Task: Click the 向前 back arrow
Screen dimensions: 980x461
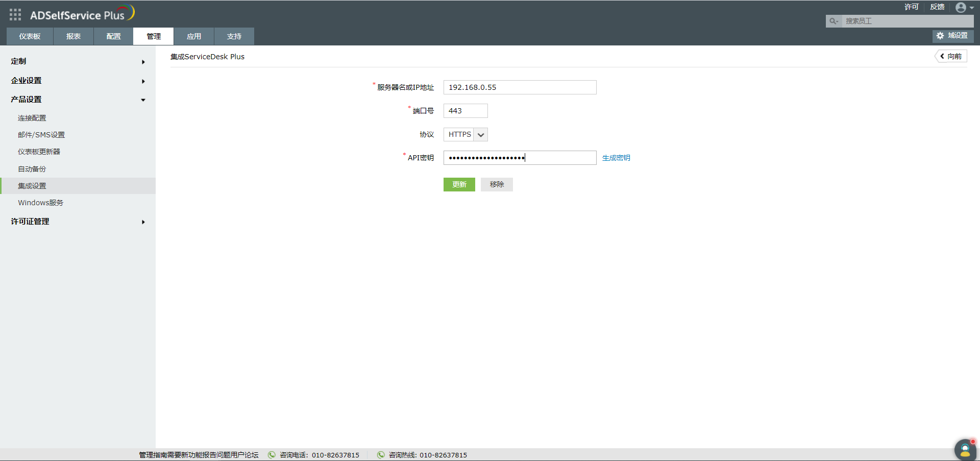Action: (x=950, y=56)
